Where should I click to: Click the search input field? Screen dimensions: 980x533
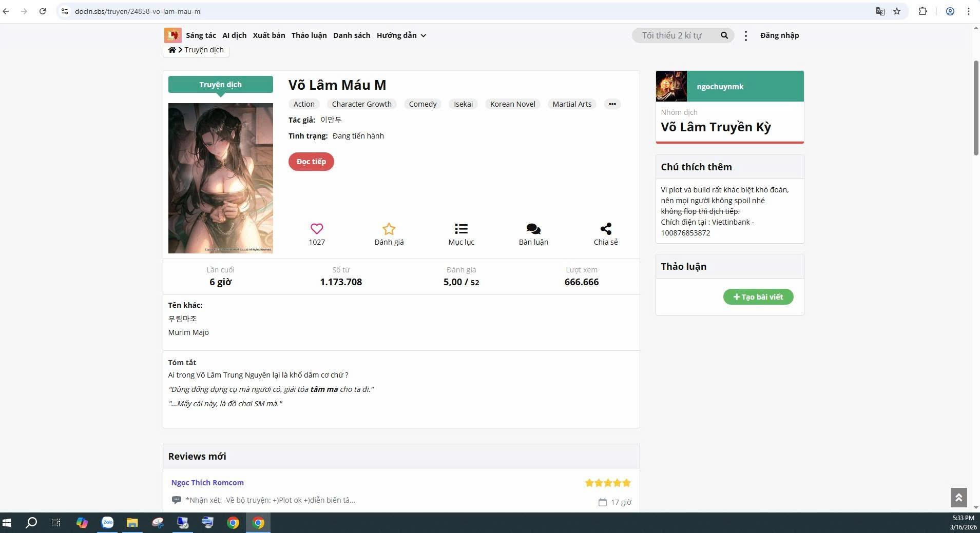coord(674,35)
